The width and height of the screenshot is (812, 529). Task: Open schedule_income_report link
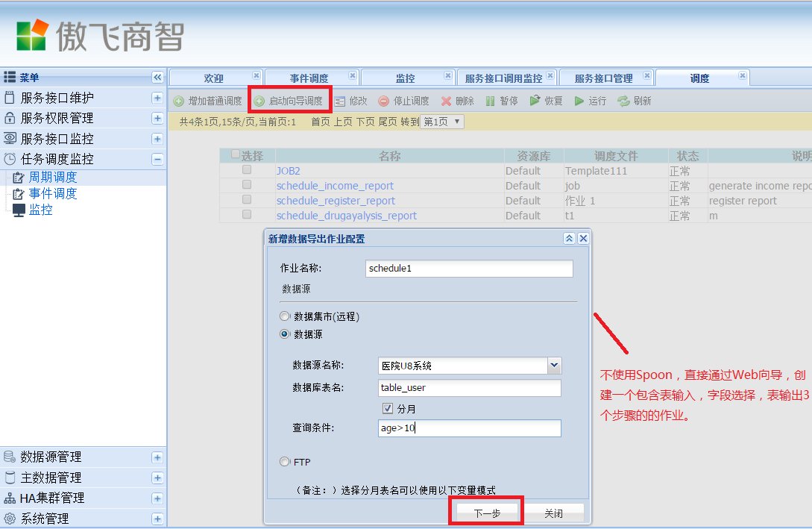[x=335, y=186]
